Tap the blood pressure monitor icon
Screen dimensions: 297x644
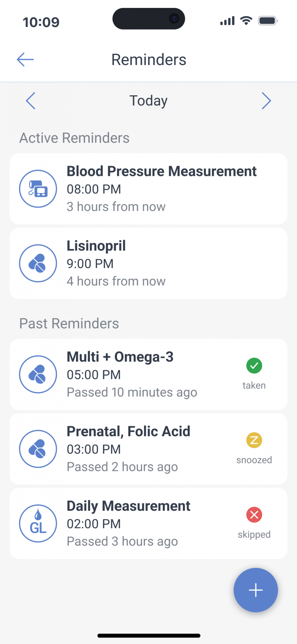(38, 189)
